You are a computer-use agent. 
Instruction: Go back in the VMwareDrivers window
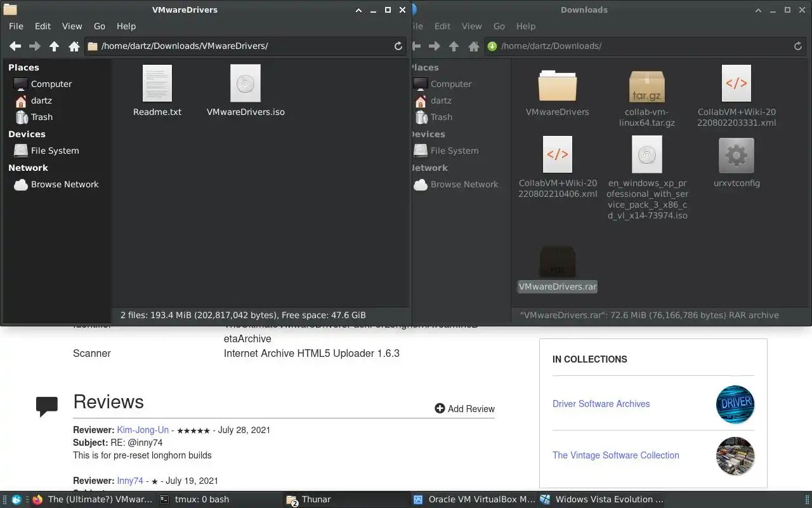point(15,46)
